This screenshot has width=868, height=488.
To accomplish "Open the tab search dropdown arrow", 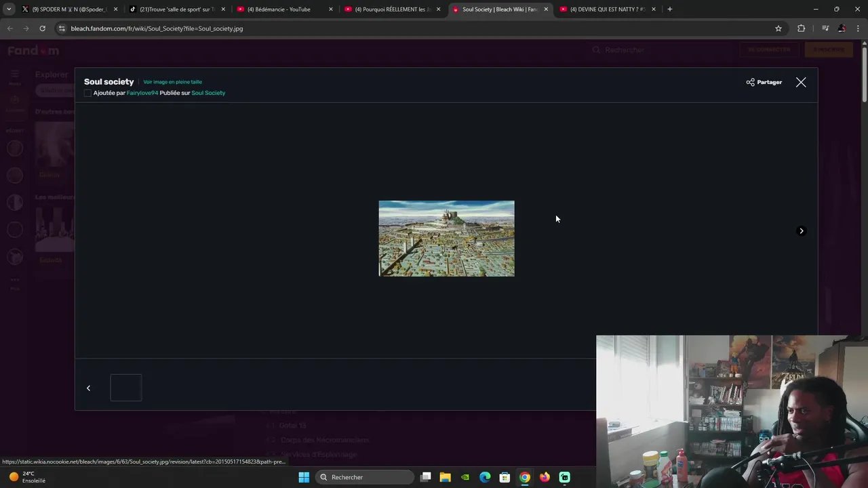I will coord(8,9).
